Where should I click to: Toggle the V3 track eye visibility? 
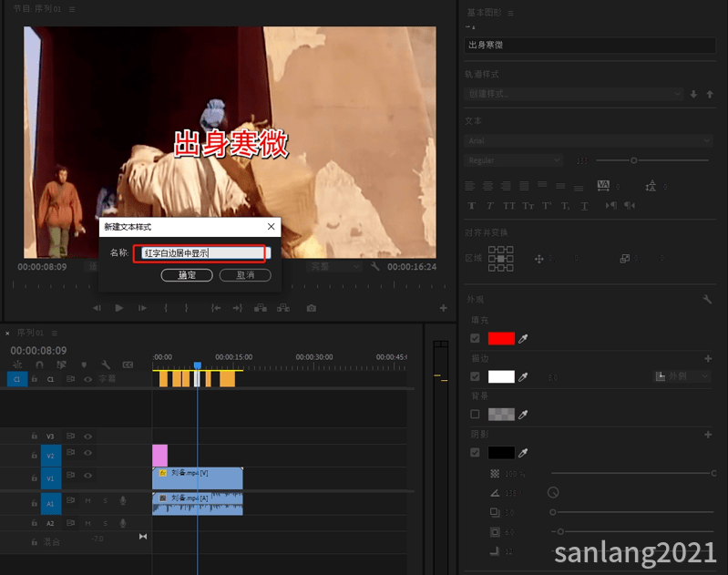tap(87, 436)
